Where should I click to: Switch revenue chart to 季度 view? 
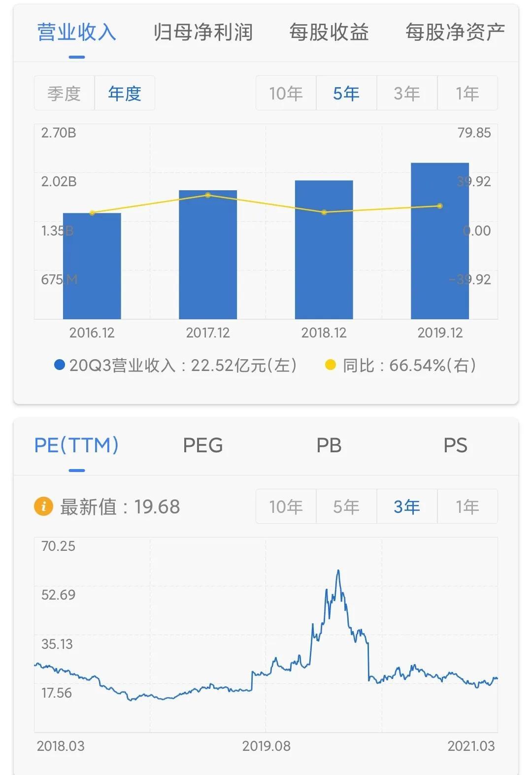64,93
